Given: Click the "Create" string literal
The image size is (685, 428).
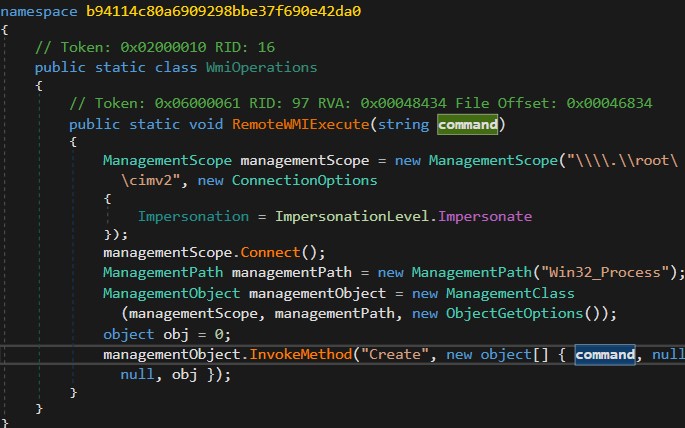Looking at the screenshot, I should pos(395,354).
